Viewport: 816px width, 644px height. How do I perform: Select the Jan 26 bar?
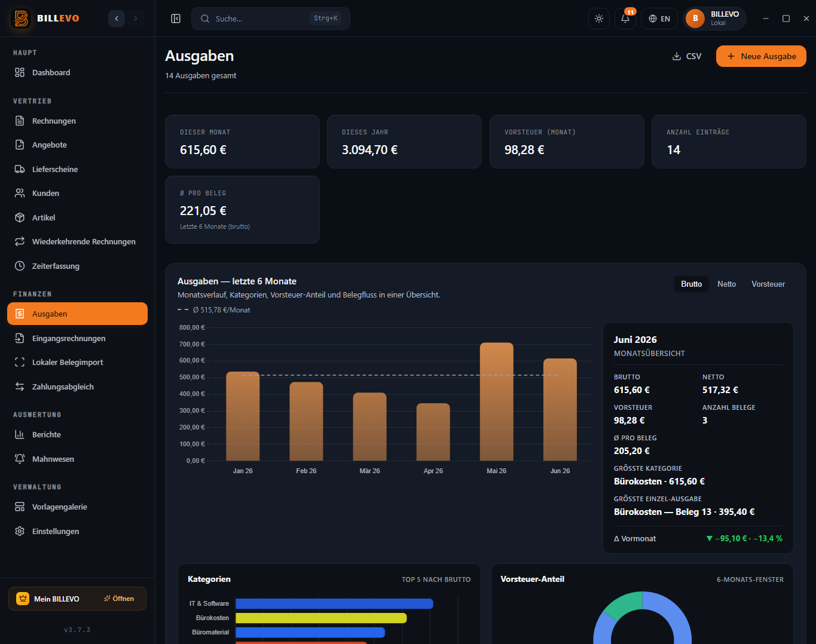pos(243,416)
